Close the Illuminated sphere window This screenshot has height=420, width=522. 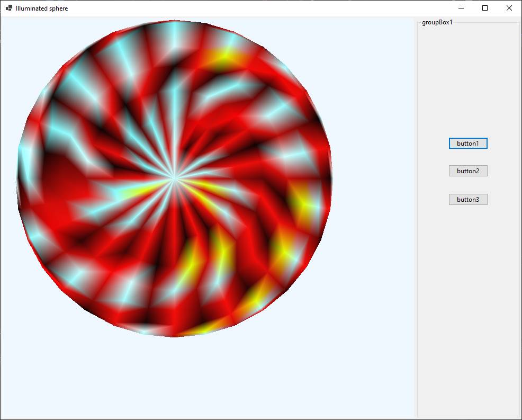pos(509,8)
